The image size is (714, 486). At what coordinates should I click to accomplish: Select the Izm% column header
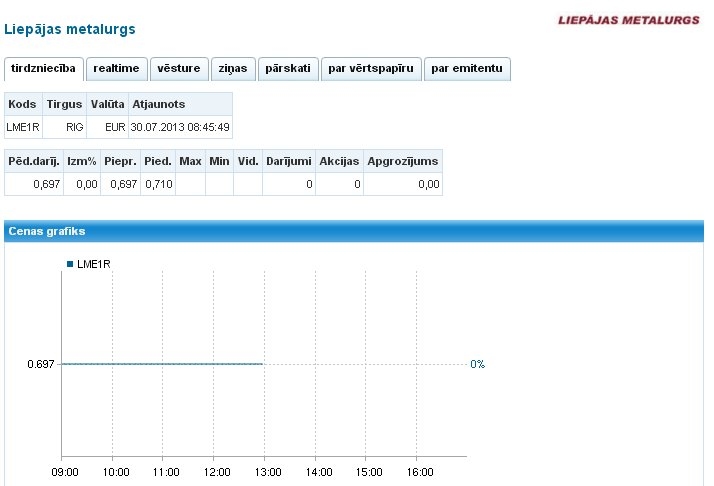coord(82,161)
